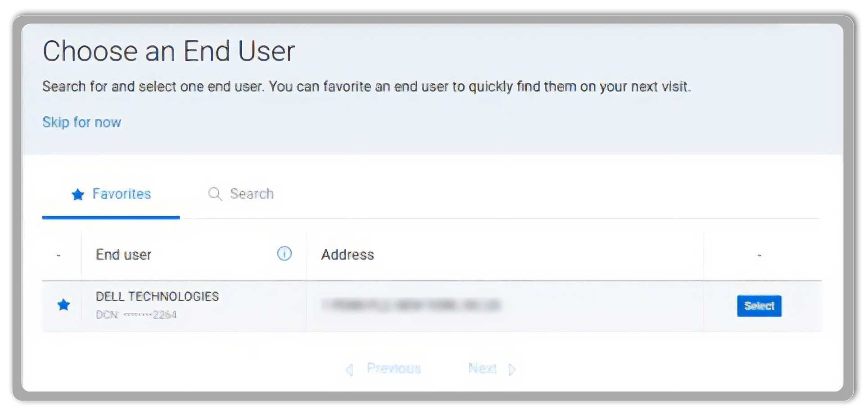Click the left arrow beside Previous
The width and height of the screenshot is (868, 420).
tap(349, 370)
